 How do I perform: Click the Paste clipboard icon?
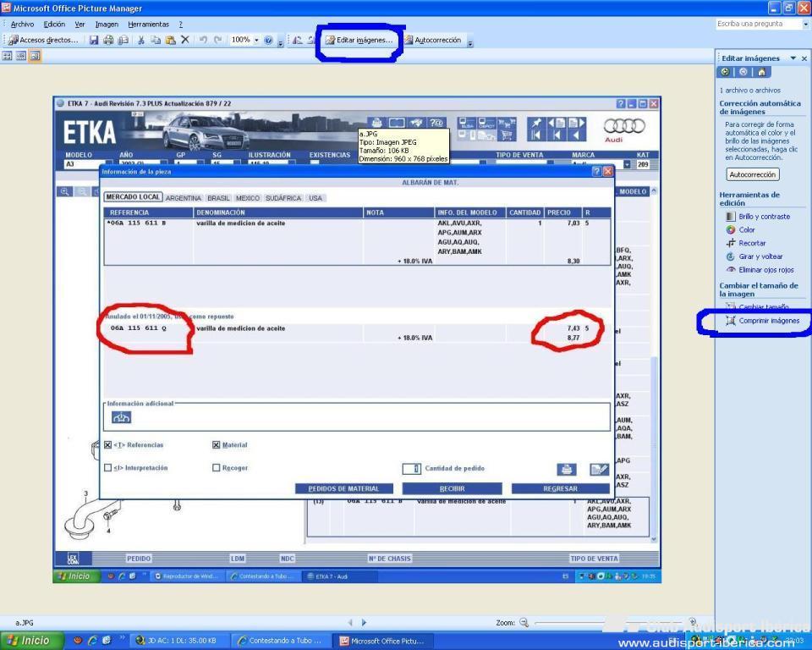(170, 40)
